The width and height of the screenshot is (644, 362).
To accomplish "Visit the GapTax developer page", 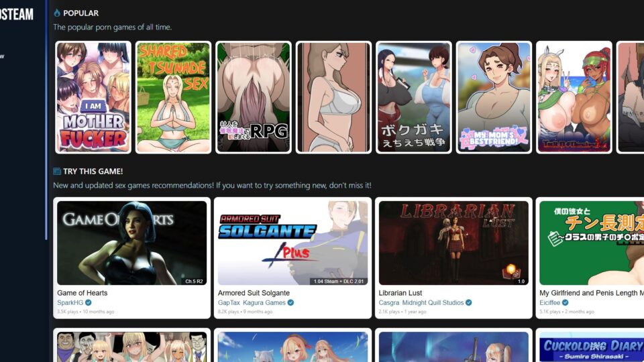I will tap(229, 302).
